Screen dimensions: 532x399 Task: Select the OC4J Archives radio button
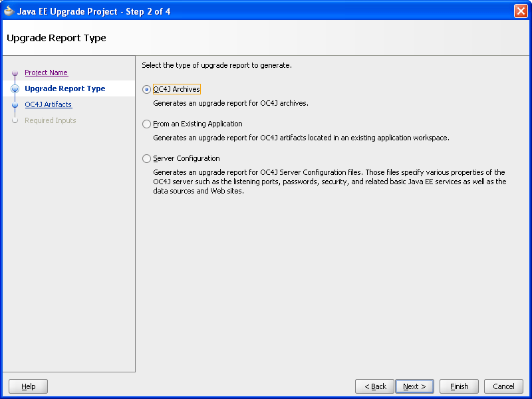(147, 89)
